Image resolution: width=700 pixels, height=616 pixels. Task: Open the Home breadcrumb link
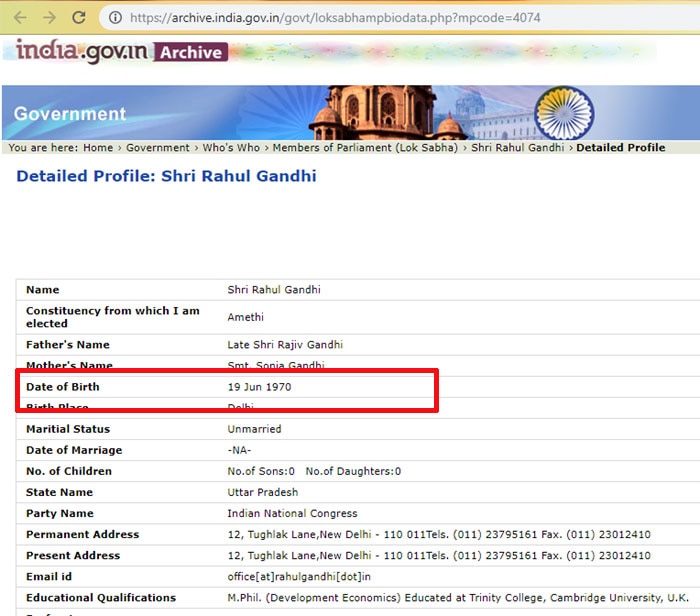tap(98, 148)
